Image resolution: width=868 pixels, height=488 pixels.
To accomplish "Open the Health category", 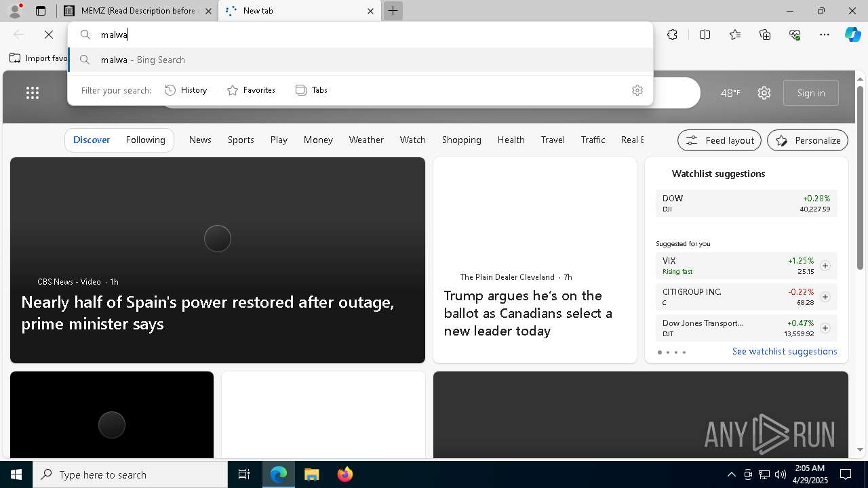I will tap(511, 140).
